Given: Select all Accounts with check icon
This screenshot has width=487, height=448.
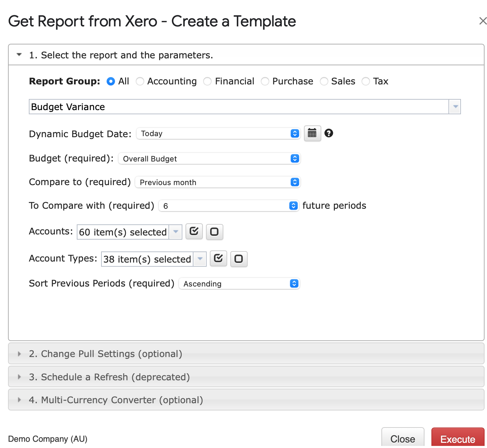Looking at the screenshot, I should (x=194, y=232).
